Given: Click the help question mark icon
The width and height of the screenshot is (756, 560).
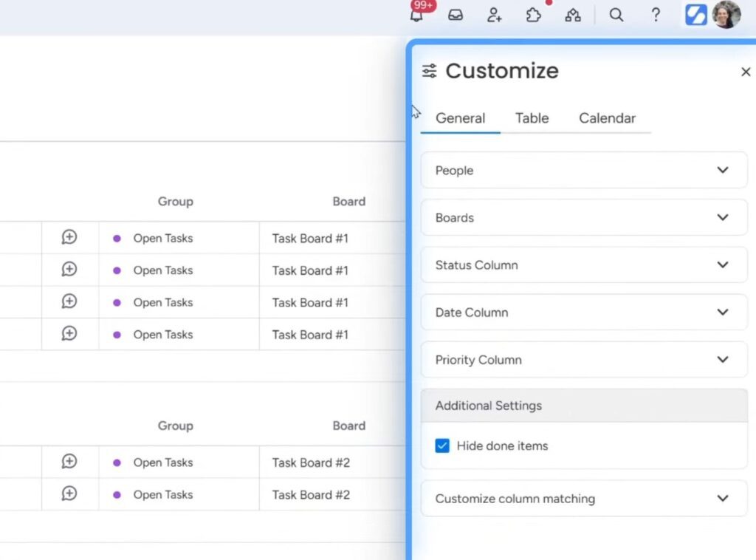Looking at the screenshot, I should click(656, 15).
